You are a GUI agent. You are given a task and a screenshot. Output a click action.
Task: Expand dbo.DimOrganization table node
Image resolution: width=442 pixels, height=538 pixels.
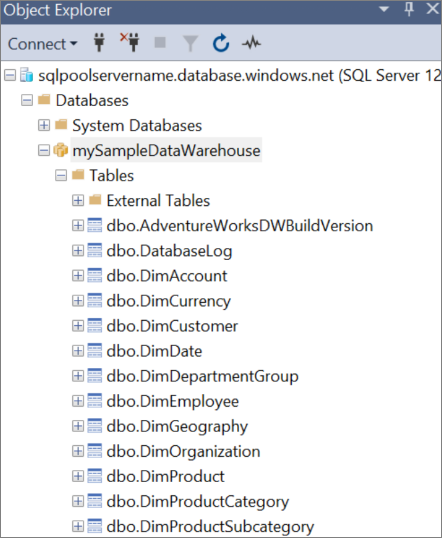pyautogui.click(x=78, y=451)
